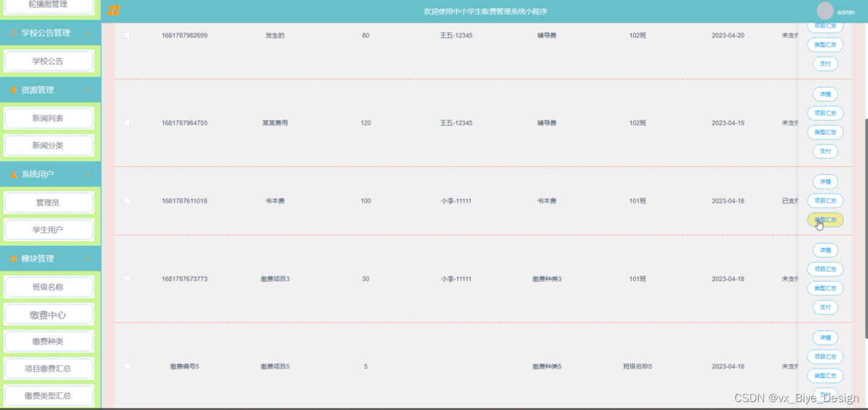Open the 班级名称 sidebar item
The image size is (868, 410).
click(49, 287)
